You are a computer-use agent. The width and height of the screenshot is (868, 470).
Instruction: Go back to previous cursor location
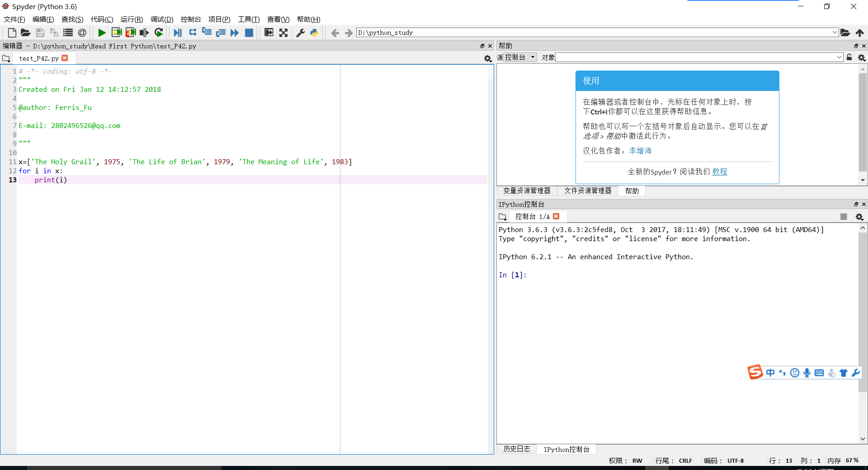tap(335, 33)
